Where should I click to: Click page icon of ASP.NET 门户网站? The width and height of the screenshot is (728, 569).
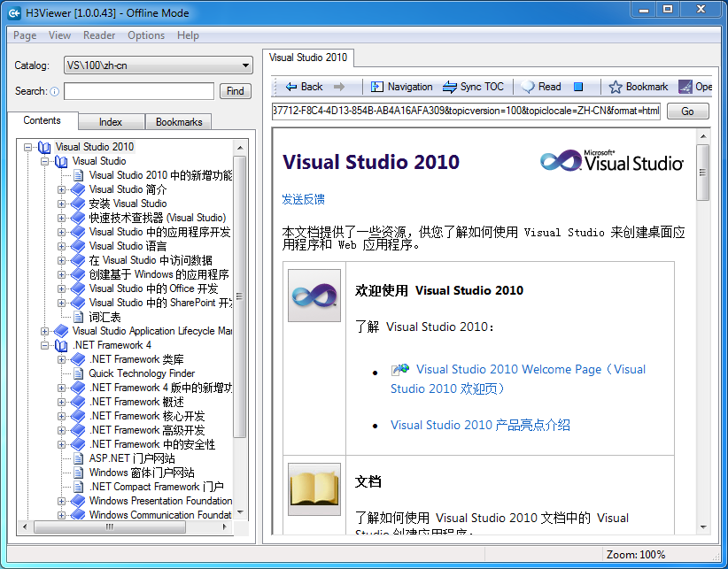click(79, 458)
